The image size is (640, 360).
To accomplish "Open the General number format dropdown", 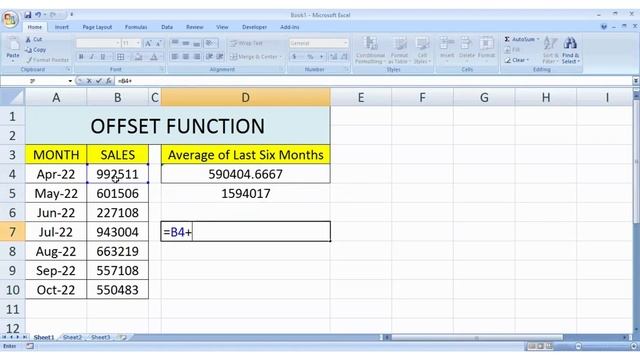I will point(345,43).
